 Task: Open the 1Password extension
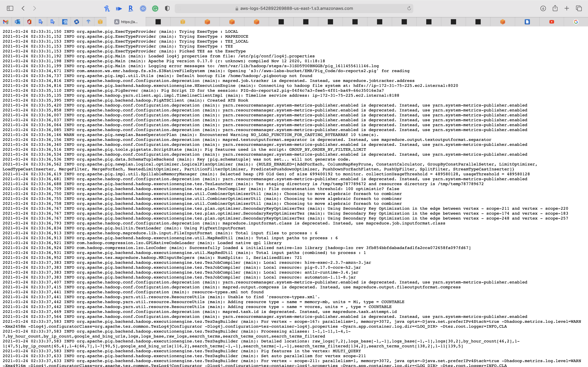point(143,9)
